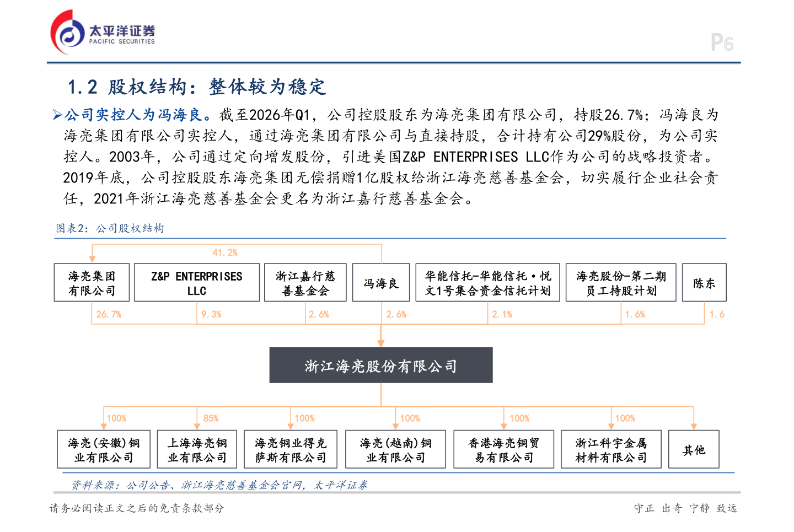
Task: Click the 2.6% label under 冯海良
Action: [x=396, y=314]
